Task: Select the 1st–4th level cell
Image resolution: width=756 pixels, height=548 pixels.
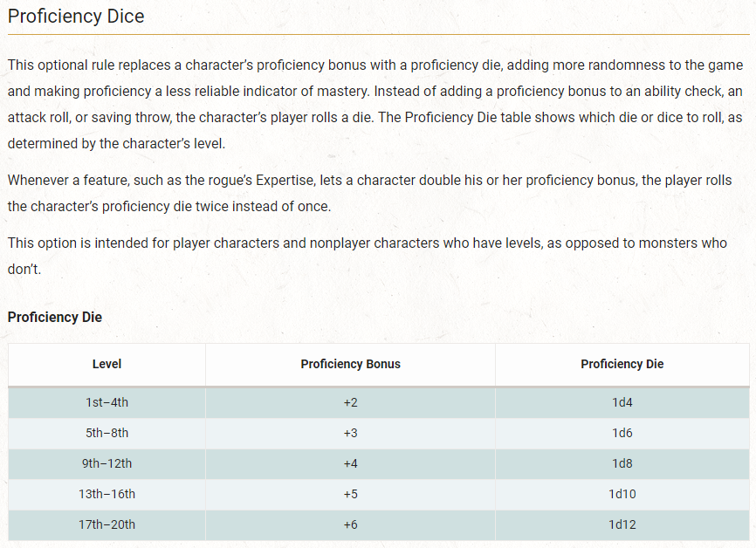Action: pos(107,402)
